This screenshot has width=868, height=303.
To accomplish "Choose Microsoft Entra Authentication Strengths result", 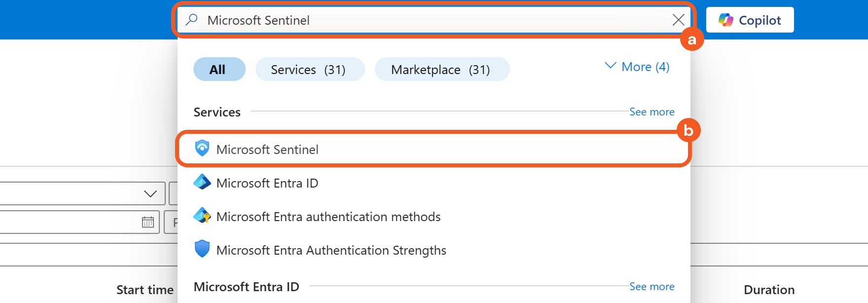I will coord(331,250).
